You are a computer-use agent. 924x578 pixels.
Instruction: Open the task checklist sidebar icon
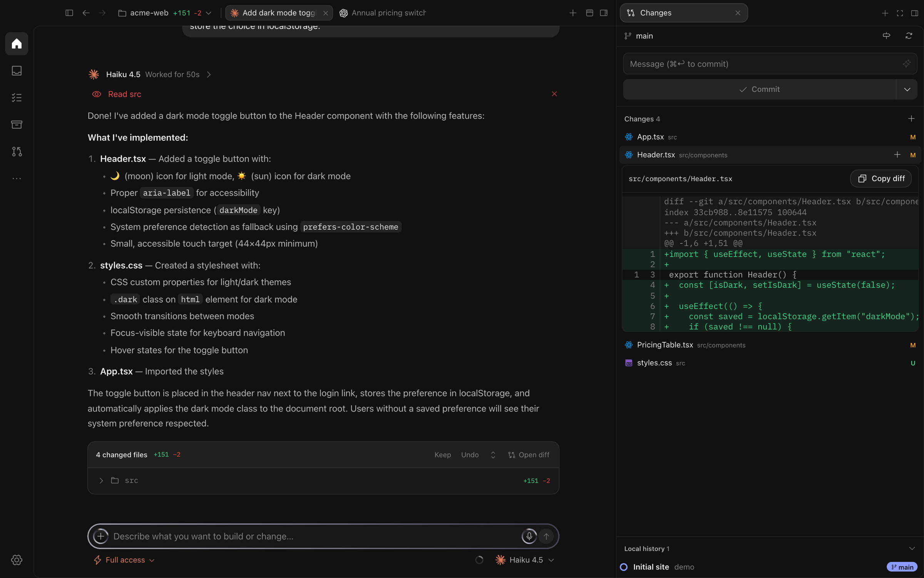(17, 97)
